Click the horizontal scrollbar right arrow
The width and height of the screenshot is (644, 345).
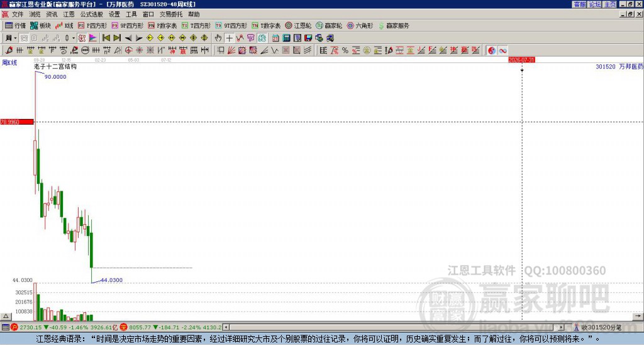[561, 327]
